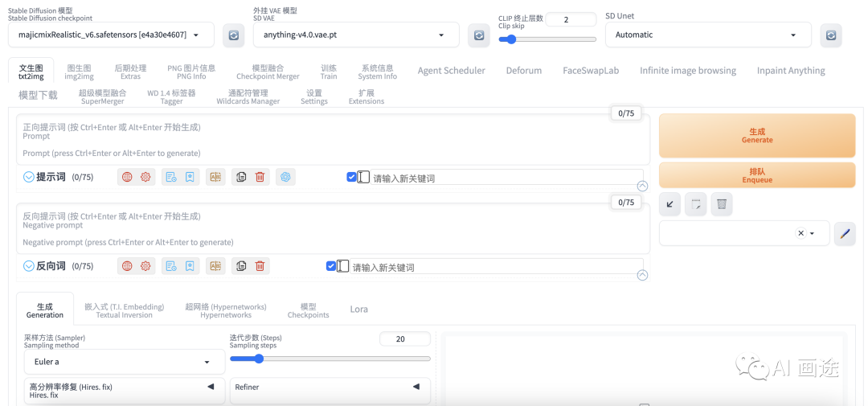Open the styles dropdown arrow beside pen icon
Viewport: 868px width, 406px height.
(813, 233)
